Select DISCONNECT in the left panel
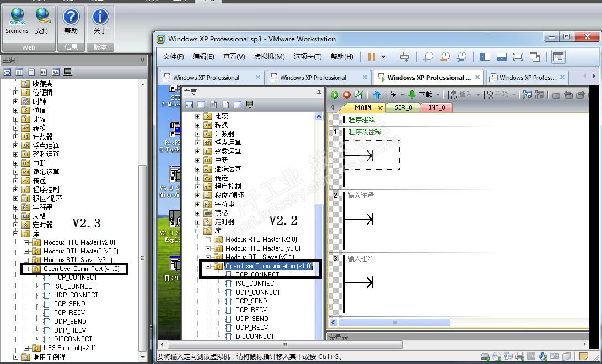 click(x=73, y=339)
